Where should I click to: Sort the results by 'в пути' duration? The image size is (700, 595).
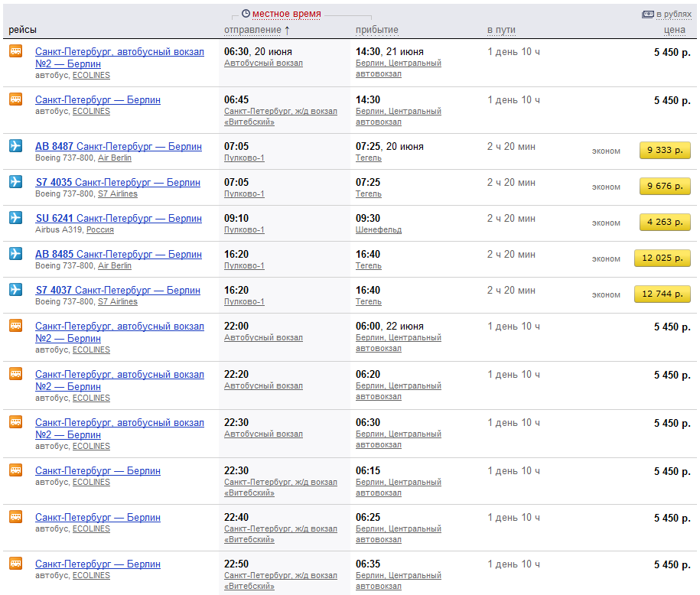[501, 30]
